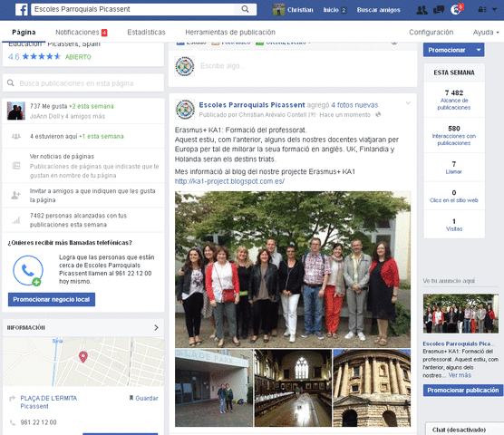Open Promocionar dropdown arrow

click(x=479, y=50)
